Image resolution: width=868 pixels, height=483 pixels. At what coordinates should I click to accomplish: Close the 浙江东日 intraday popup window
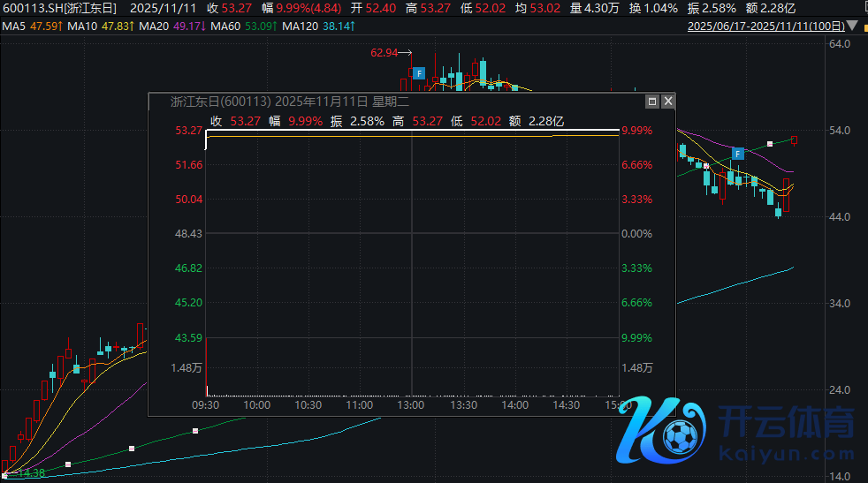pyautogui.click(x=668, y=102)
